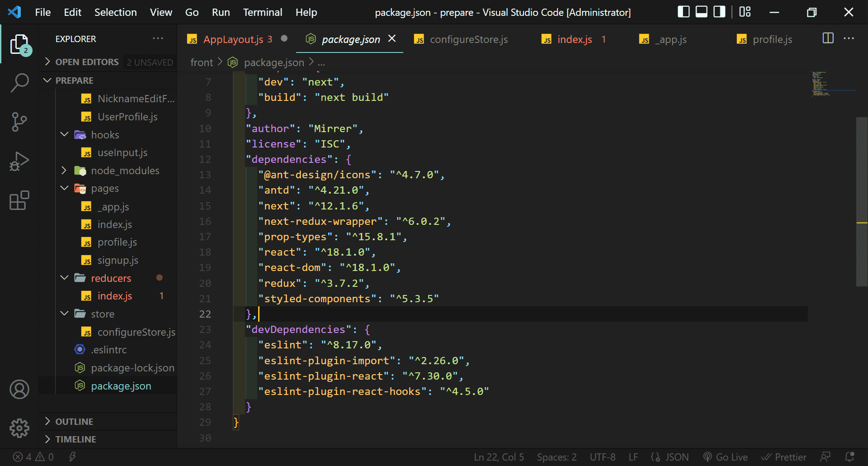This screenshot has width=868, height=466.
Task: Open signup.js in the explorer
Action: [118, 260]
